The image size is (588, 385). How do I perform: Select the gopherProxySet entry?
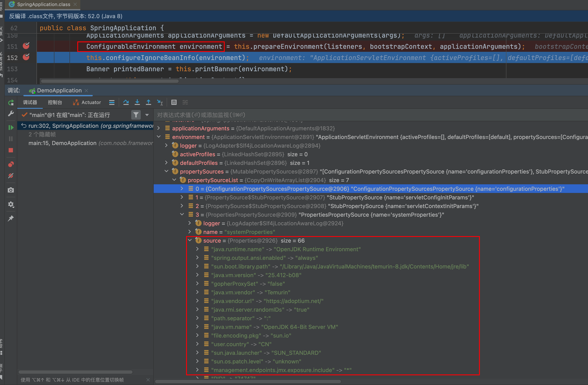click(x=371, y=284)
